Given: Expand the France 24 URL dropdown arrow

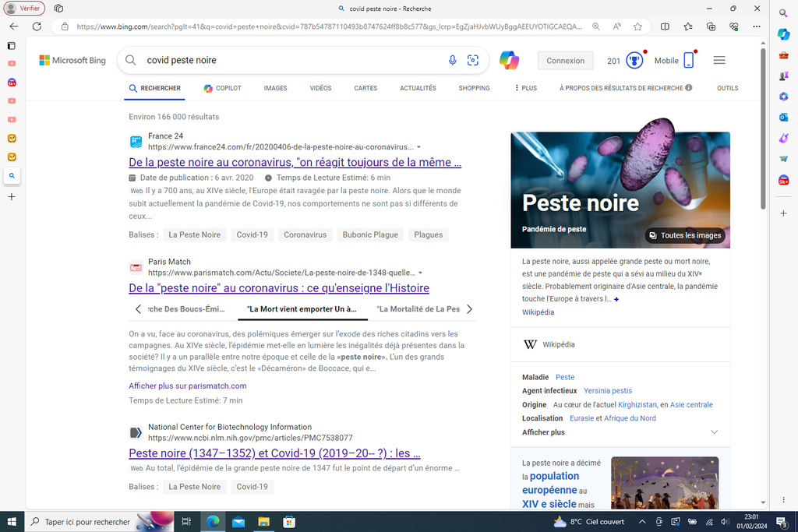Looking at the screenshot, I should click(419, 147).
